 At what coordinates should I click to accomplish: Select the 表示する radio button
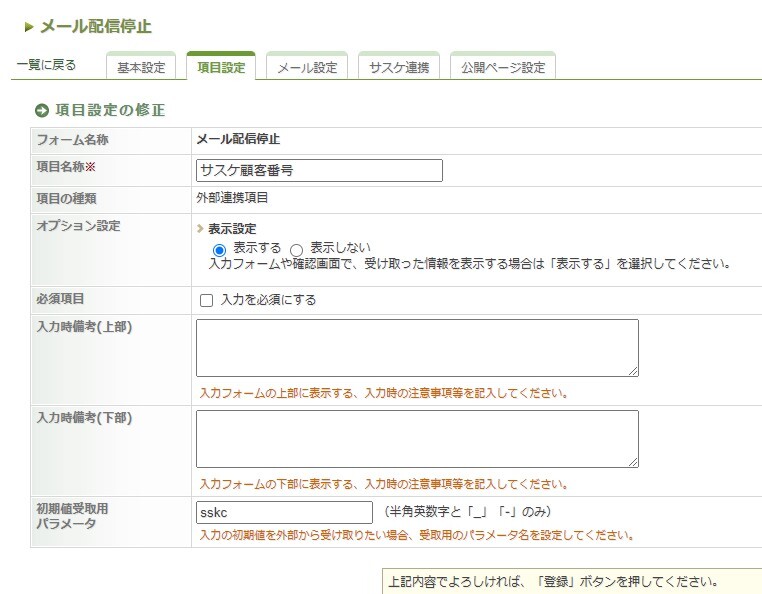coord(220,249)
